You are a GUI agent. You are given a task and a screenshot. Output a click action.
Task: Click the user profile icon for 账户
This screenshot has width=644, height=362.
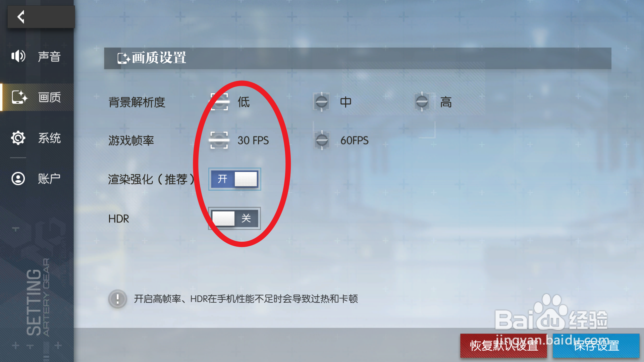[x=18, y=178]
